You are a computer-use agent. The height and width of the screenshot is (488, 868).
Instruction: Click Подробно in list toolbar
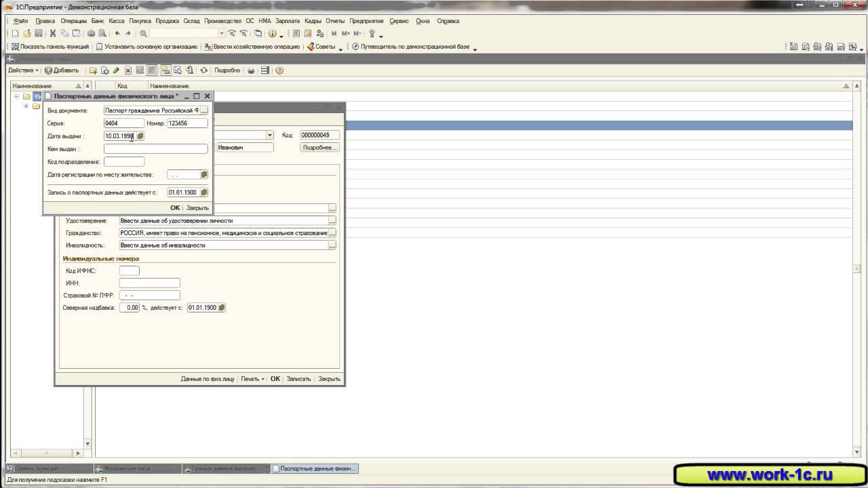tap(227, 70)
